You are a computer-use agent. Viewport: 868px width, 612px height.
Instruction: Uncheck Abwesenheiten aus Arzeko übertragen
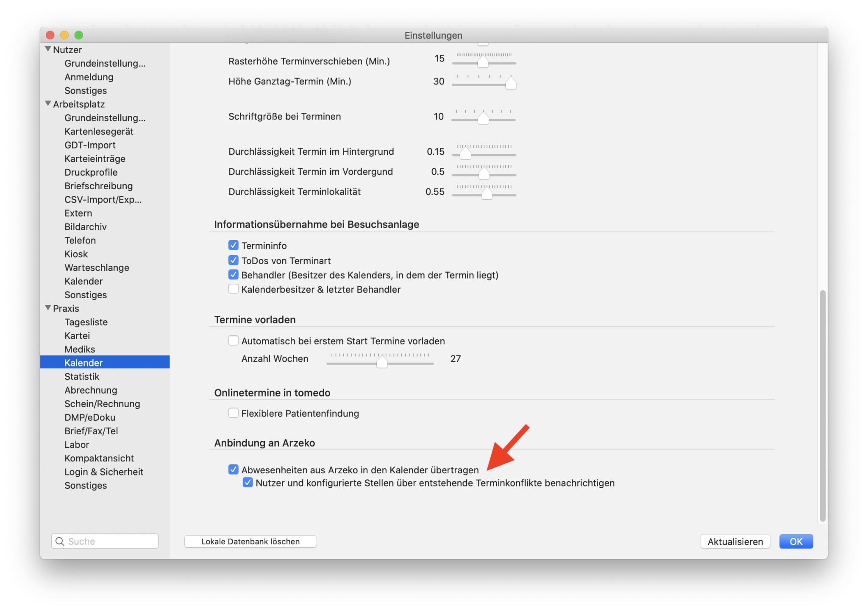click(x=233, y=469)
